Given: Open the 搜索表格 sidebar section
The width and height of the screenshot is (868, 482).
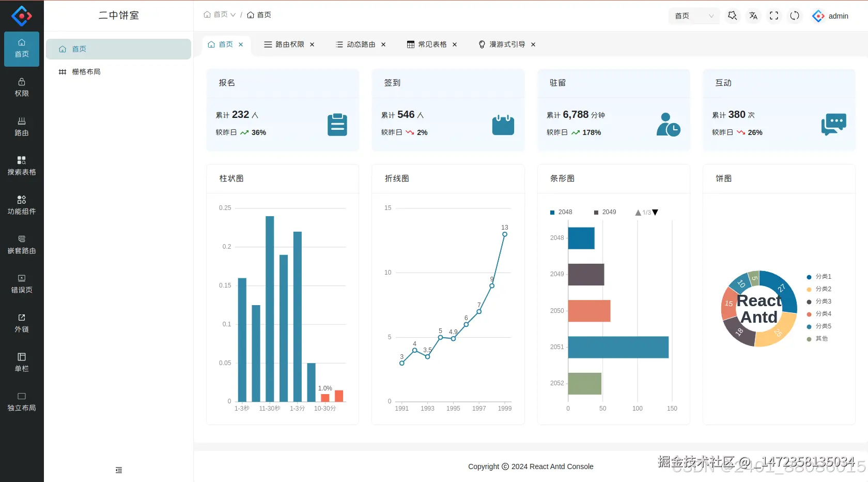Looking at the screenshot, I should [x=22, y=167].
